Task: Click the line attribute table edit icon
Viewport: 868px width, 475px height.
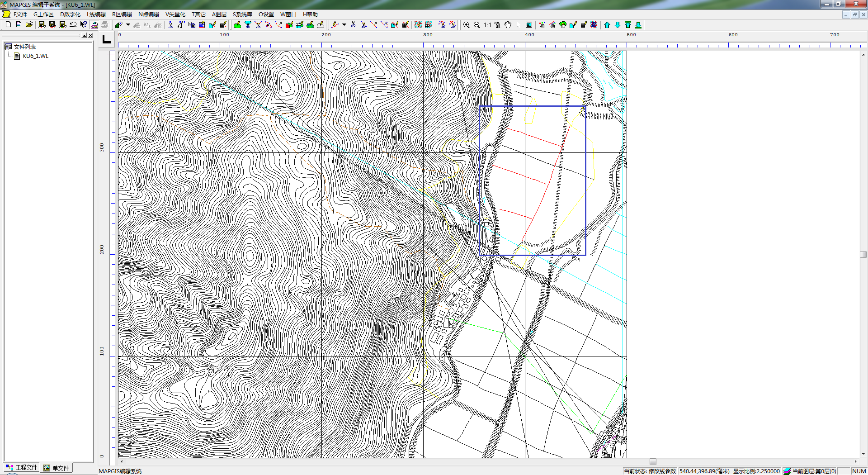Action: 405,25
